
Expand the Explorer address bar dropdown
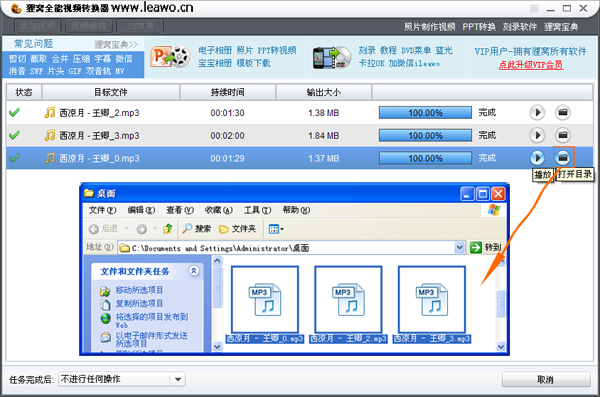pos(460,248)
